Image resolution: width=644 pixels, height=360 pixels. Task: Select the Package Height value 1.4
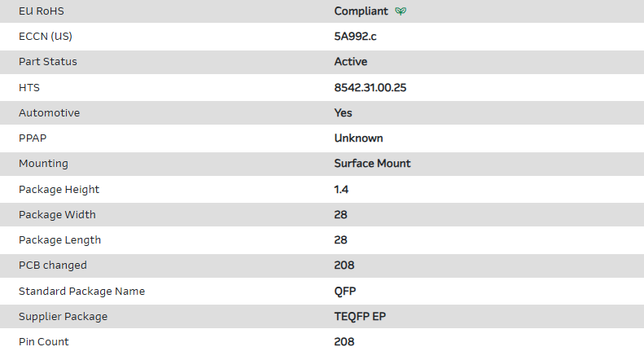[342, 190]
